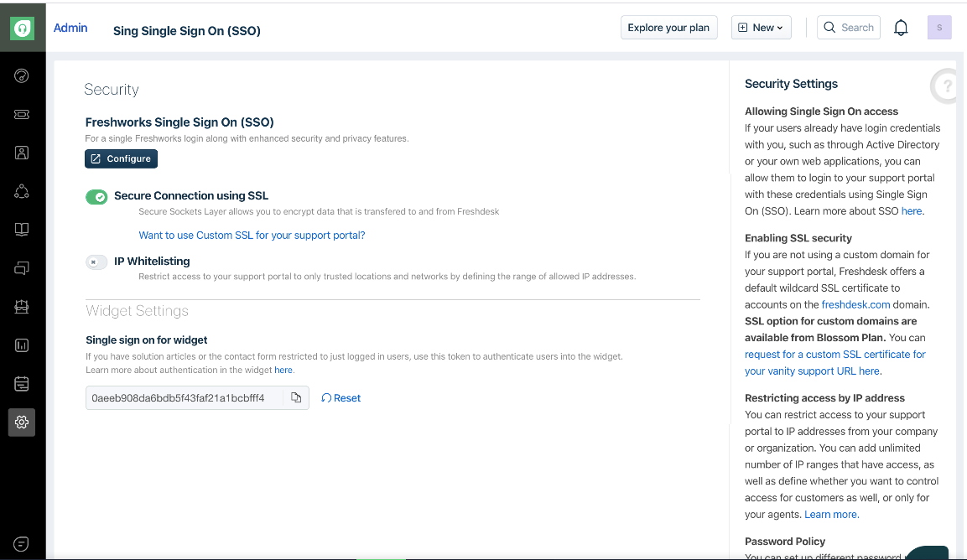Open the Dashboard sidebar icon

22,75
